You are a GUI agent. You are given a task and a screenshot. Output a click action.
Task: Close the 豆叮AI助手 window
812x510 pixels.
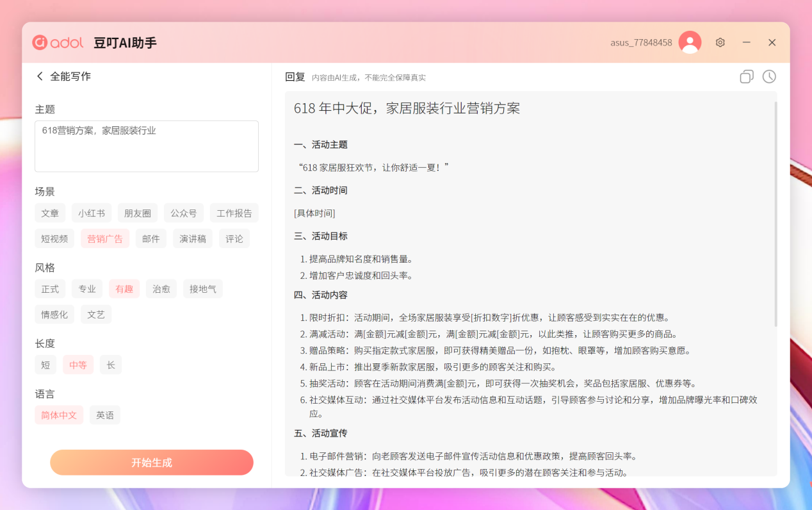772,42
